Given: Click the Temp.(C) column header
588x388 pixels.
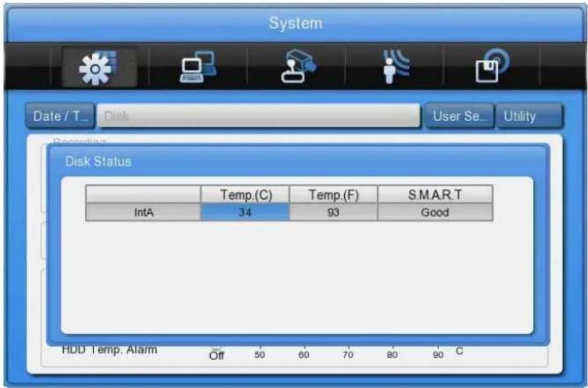Looking at the screenshot, I should click(245, 195).
